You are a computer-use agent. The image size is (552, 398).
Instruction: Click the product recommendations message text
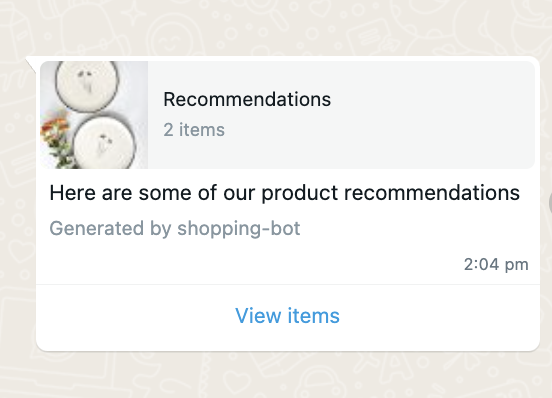[284, 193]
